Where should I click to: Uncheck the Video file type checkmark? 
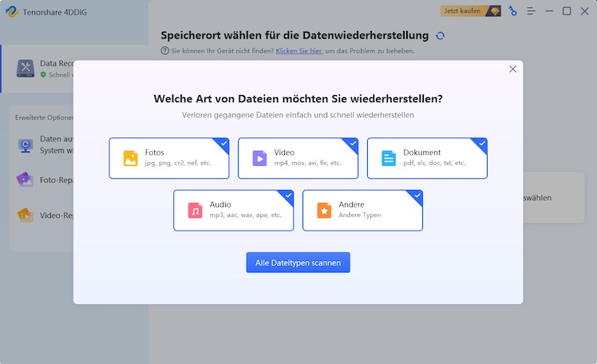point(353,144)
